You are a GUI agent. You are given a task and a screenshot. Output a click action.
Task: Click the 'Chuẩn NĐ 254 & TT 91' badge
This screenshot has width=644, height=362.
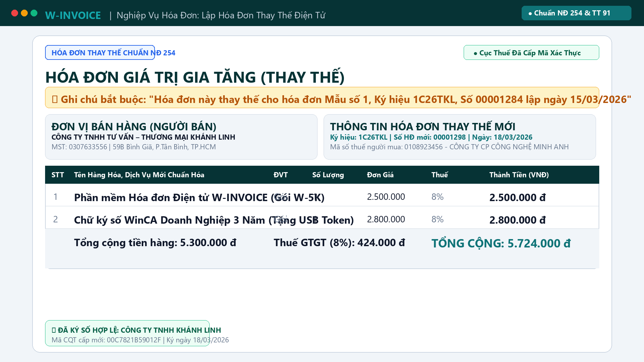576,13
